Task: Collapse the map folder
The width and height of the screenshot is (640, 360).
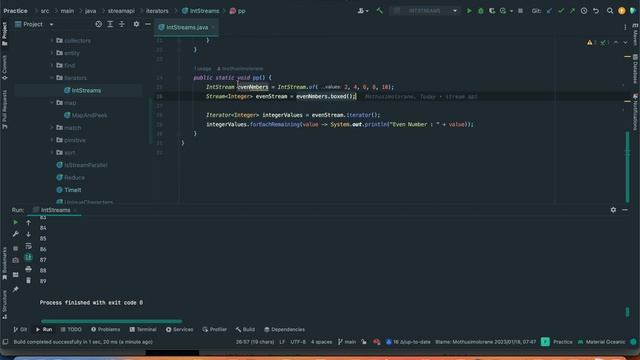Action: click(52, 103)
